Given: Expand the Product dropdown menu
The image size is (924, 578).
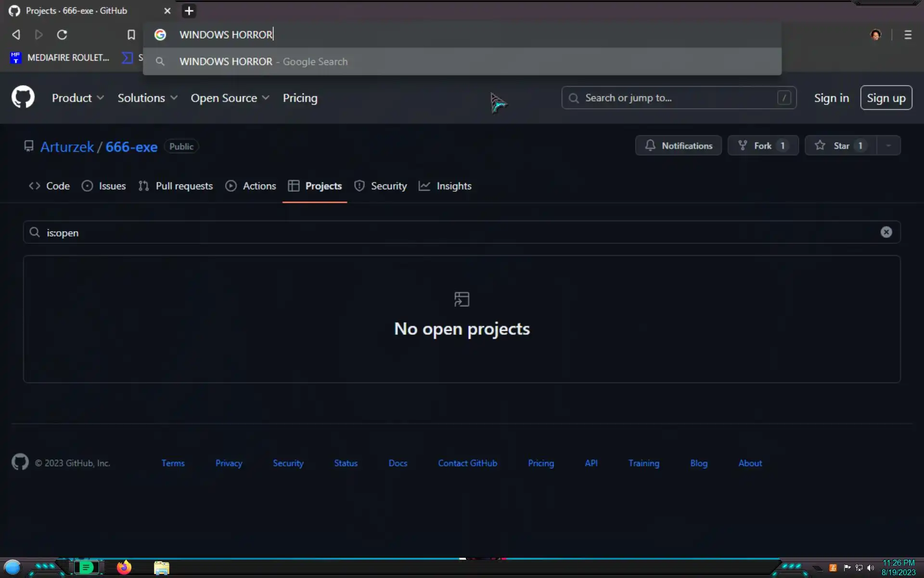Looking at the screenshot, I should click(77, 98).
